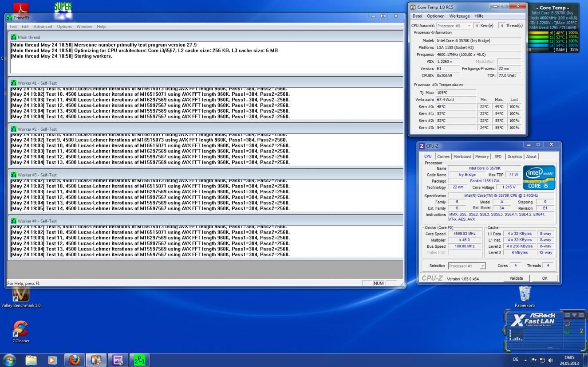Click the CPU-Z title bar Z icon

[422, 146]
